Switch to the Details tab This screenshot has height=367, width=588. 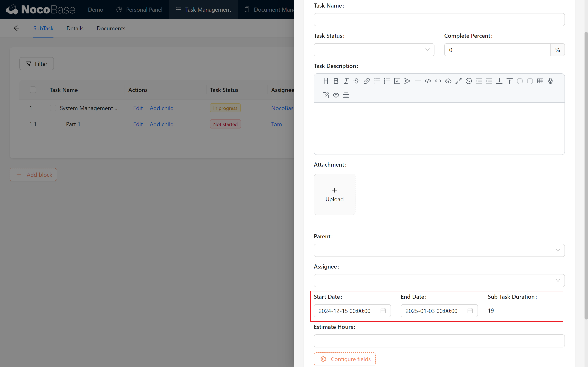(75, 28)
